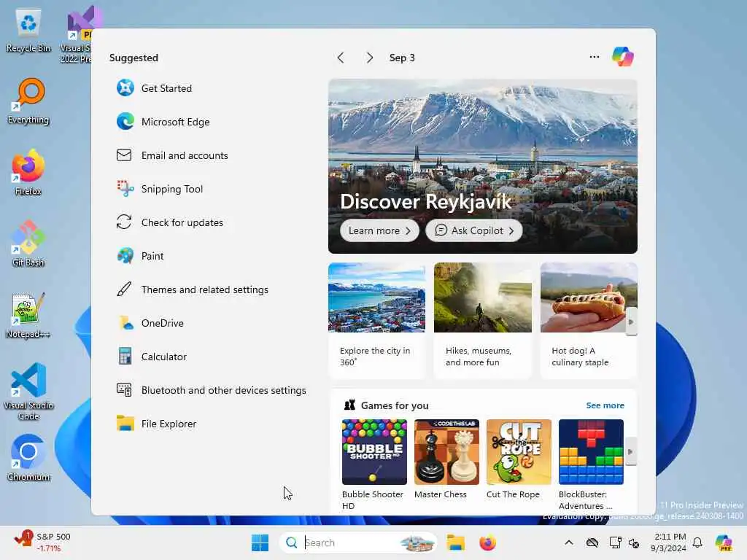Click the Sep 3 date label
747x560 pixels.
402,58
